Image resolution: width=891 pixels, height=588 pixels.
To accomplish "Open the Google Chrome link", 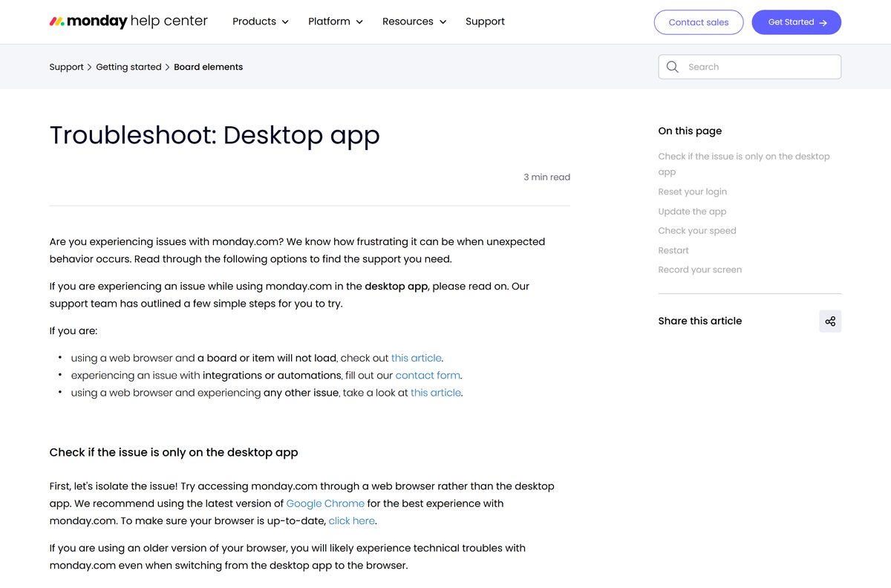I will click(x=325, y=503).
